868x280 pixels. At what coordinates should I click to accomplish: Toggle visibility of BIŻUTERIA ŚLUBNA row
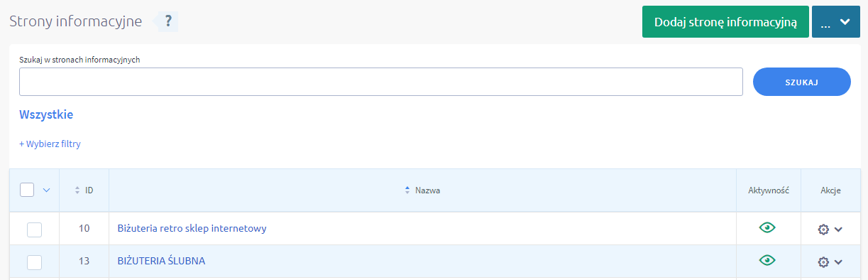767,260
